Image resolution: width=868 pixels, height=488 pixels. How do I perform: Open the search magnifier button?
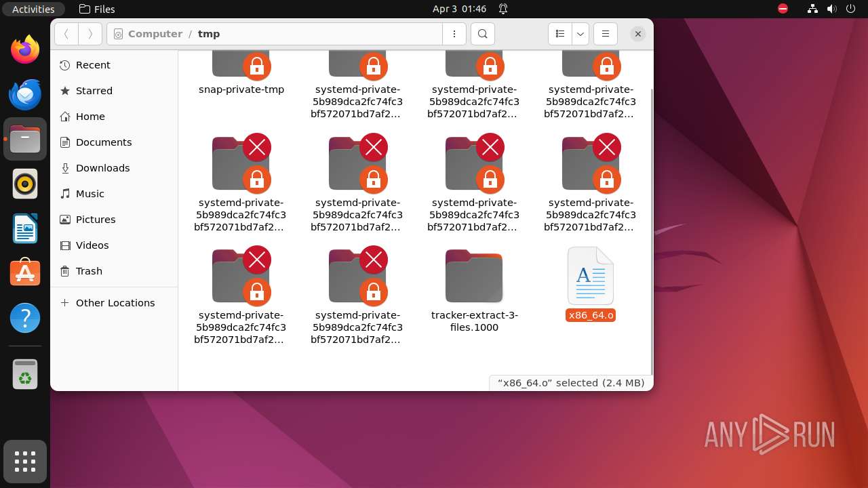pyautogui.click(x=482, y=34)
